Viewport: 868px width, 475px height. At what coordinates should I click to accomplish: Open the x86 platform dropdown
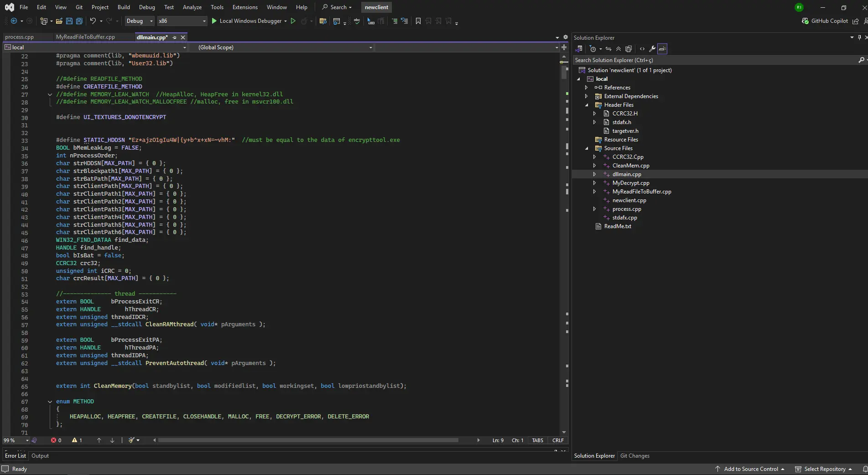click(x=182, y=21)
